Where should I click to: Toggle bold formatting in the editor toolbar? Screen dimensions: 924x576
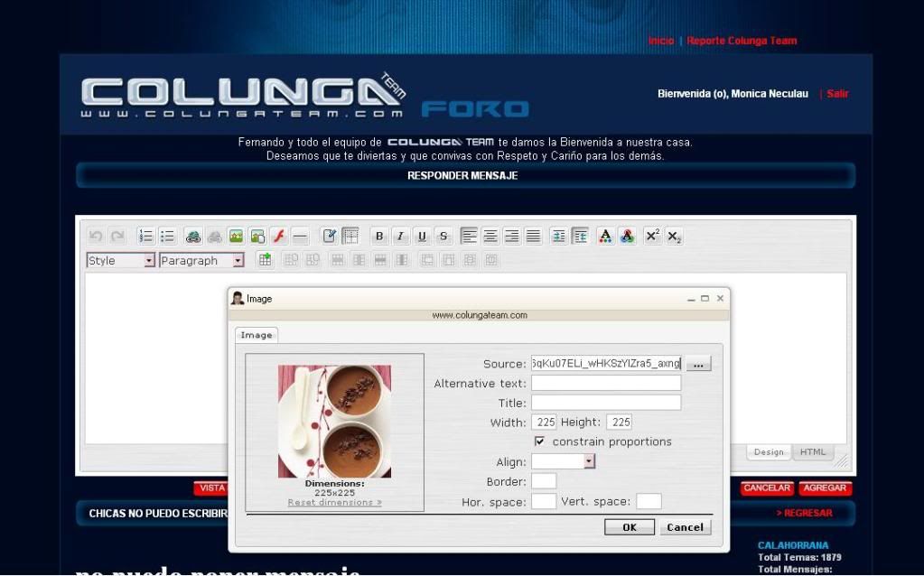coord(379,237)
